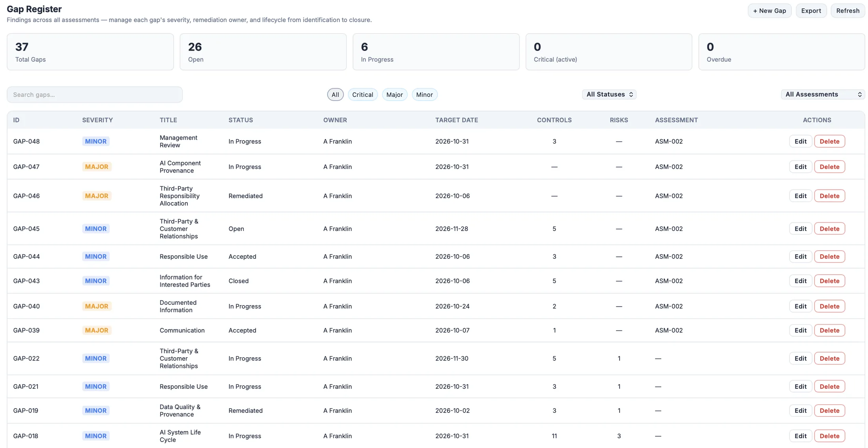Click the Severity column header
This screenshot has width=868, height=448.
97,120
